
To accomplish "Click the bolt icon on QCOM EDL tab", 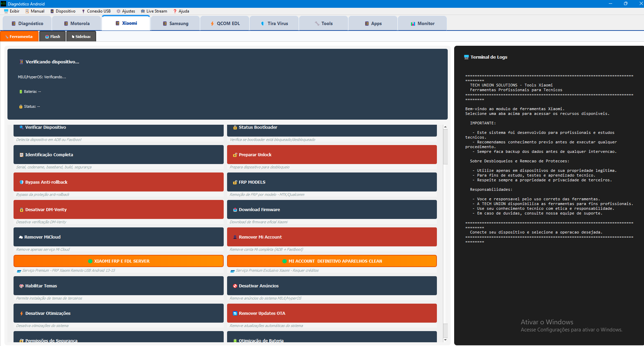I will coord(212,24).
